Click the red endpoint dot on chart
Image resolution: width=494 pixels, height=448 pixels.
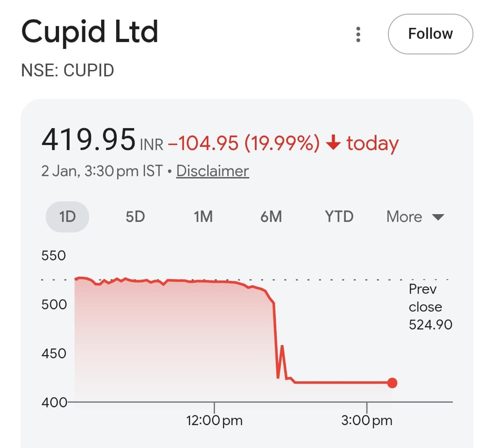coord(392,383)
